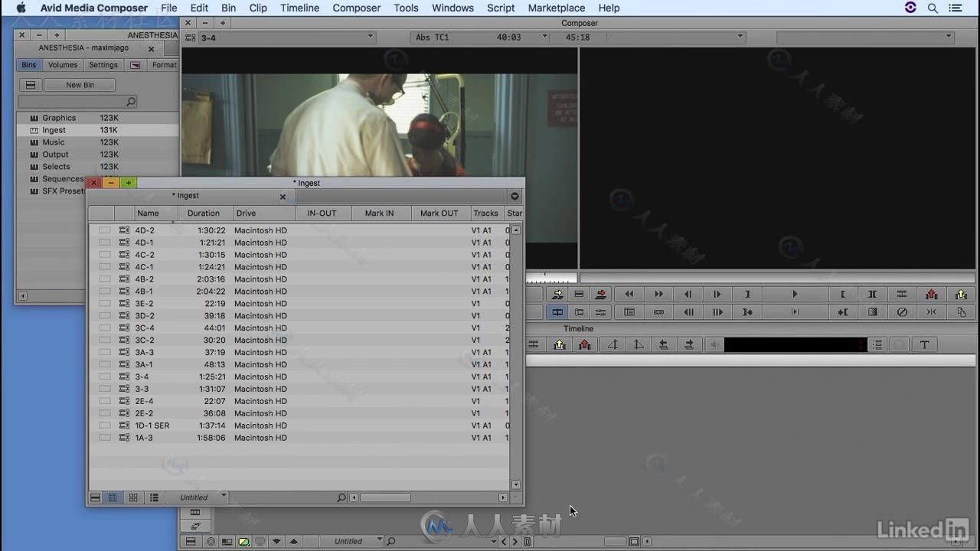The height and width of the screenshot is (551, 980).
Task: Open timeline view Untitled dropdown
Action: click(353, 541)
